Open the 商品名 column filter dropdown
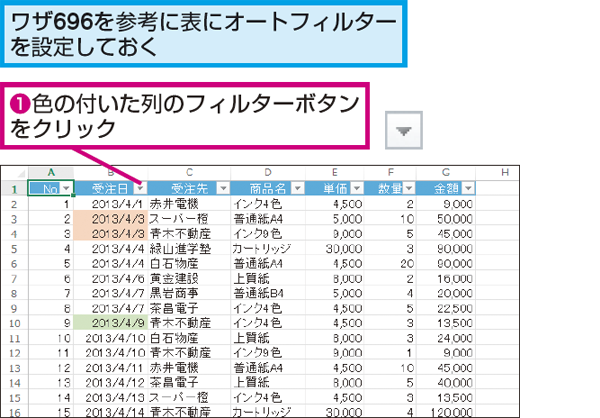 (x=297, y=188)
